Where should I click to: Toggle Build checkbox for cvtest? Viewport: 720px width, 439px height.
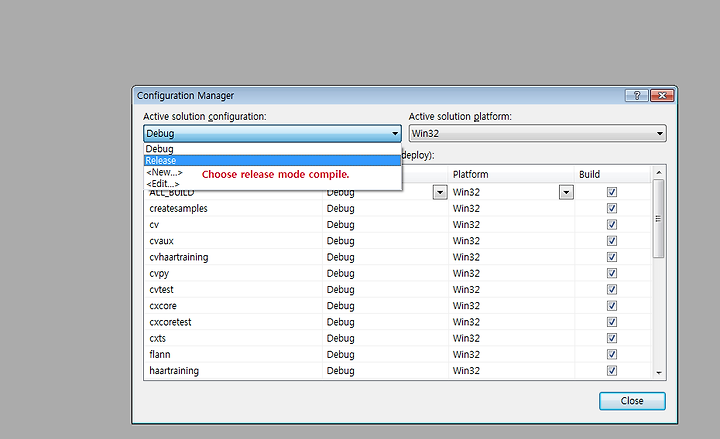click(612, 289)
